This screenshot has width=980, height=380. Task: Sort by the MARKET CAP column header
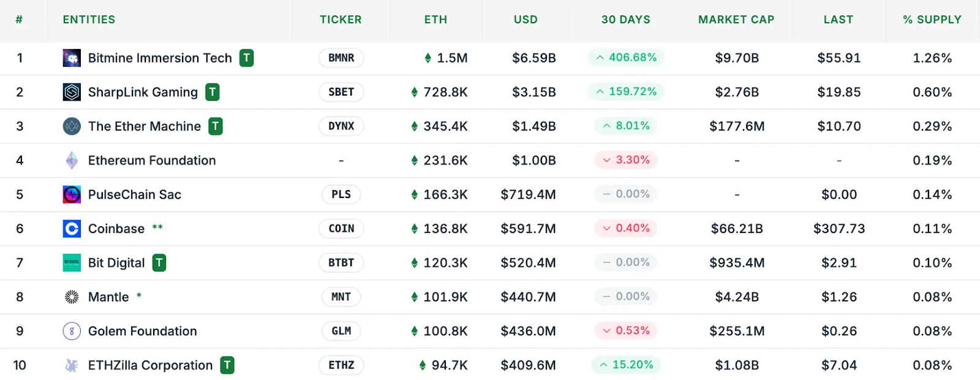tap(737, 19)
